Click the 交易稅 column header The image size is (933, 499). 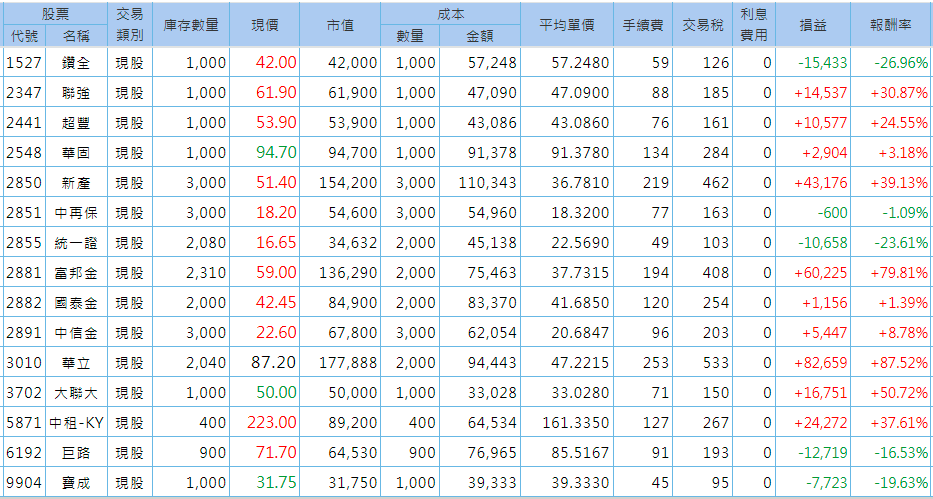click(703, 24)
